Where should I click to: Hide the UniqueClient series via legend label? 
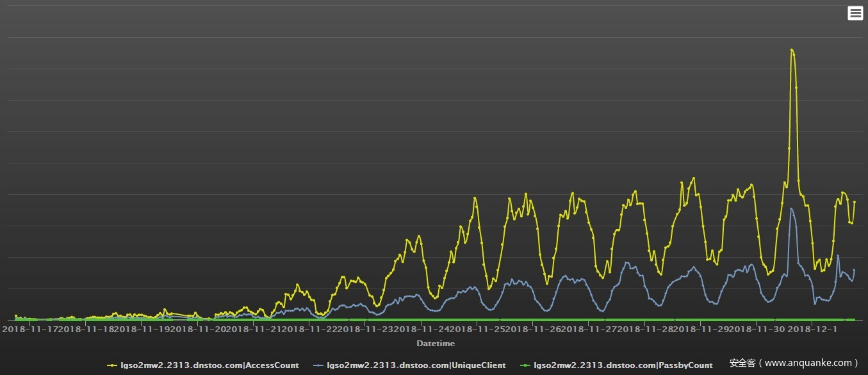point(416,365)
